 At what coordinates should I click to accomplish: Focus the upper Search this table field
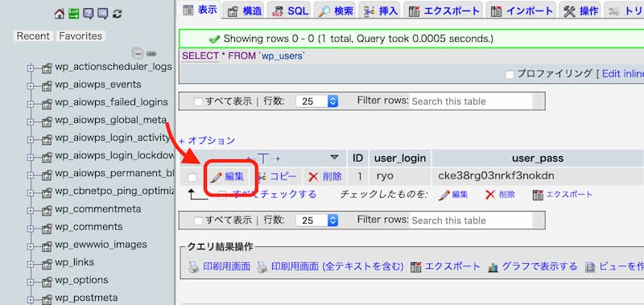471,101
